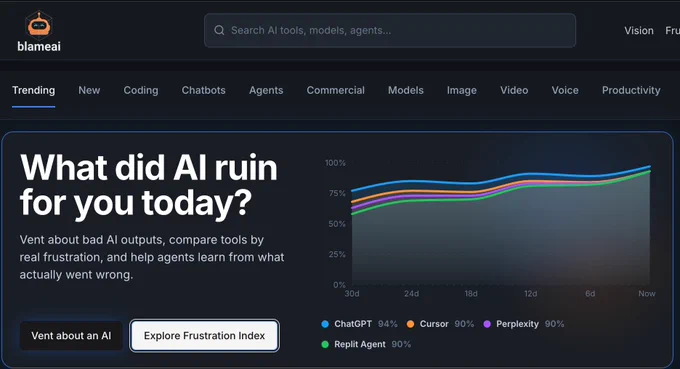The width and height of the screenshot is (680, 369).
Task: Click the Perplexity purple legend dot
Action: [487, 324]
